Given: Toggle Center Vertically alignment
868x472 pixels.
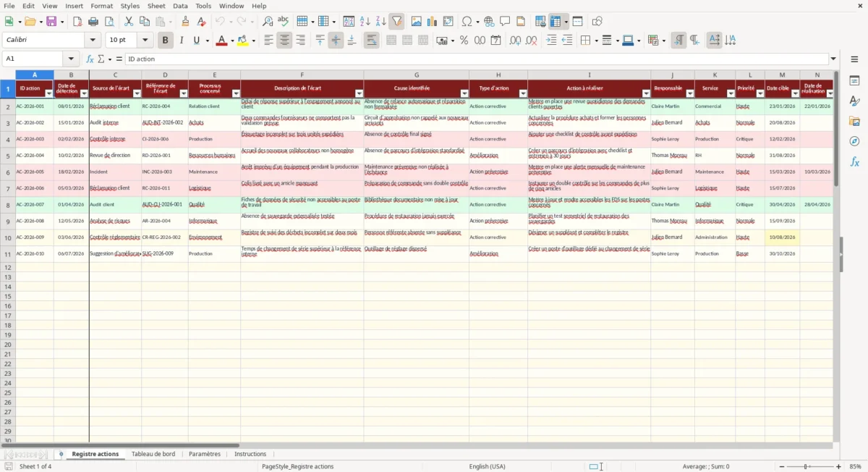Looking at the screenshot, I should 336,41.
